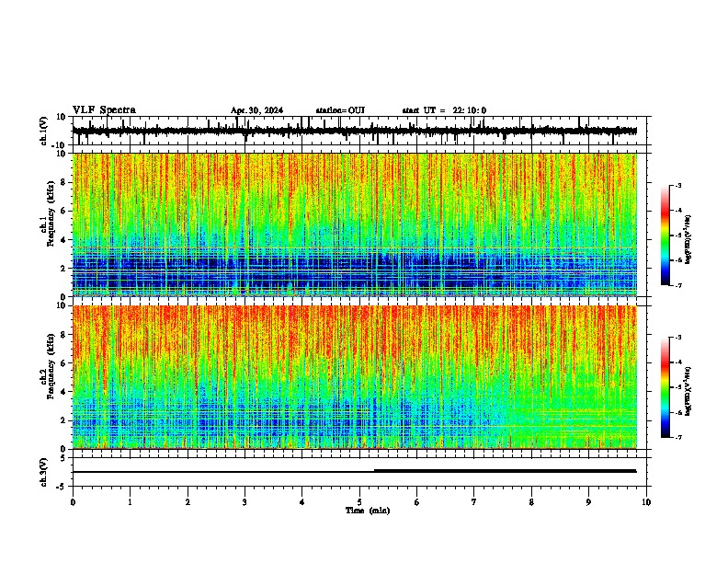
Task: Click the "6" tick on the Time axis
Action: pos(417,502)
